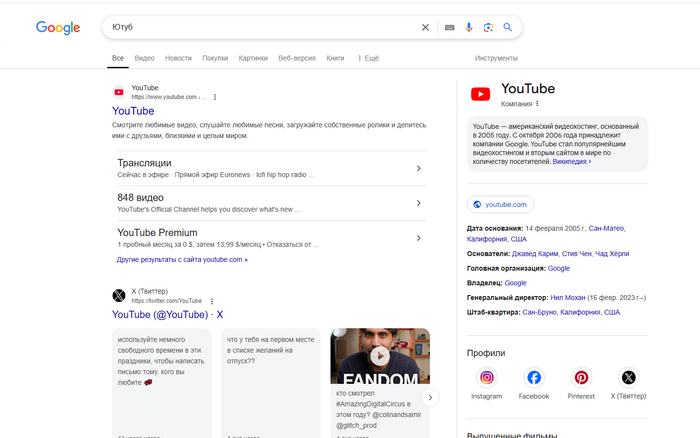Screen dimensions: 700x438
Task: Open Другие результаты с сайта youtube.com link
Action: [x=182, y=259]
